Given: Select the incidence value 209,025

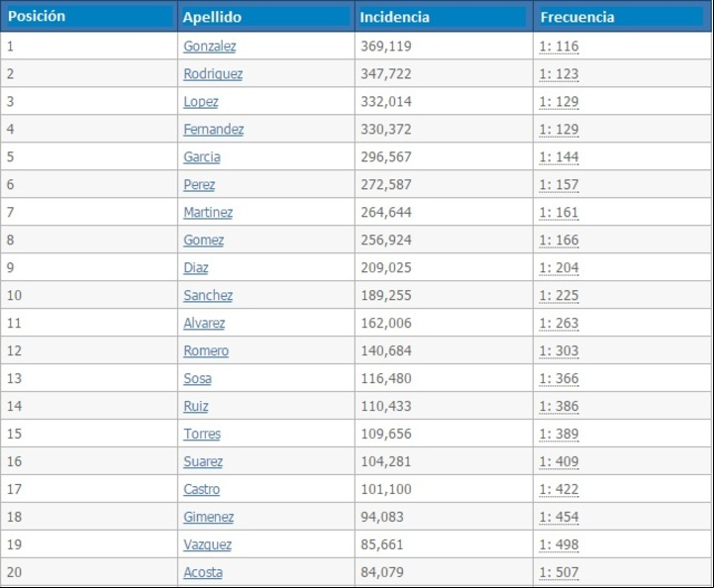Looking at the screenshot, I should pyautogui.click(x=386, y=267).
